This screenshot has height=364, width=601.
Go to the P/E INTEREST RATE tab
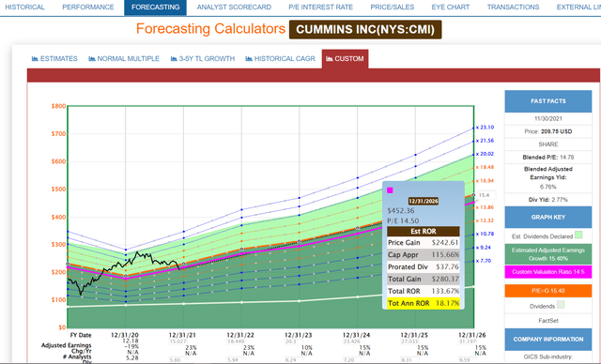click(320, 7)
